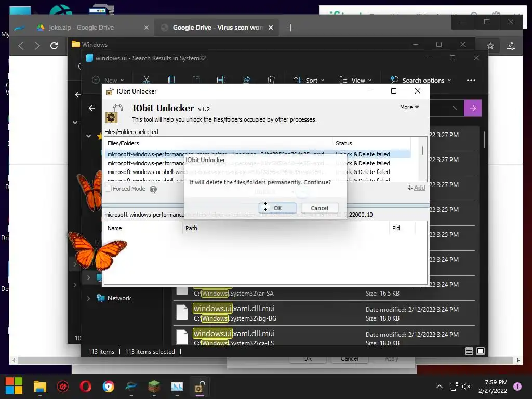Image resolution: width=532 pixels, height=399 pixels.
Task: Reload the browser page
Action: coord(54,46)
